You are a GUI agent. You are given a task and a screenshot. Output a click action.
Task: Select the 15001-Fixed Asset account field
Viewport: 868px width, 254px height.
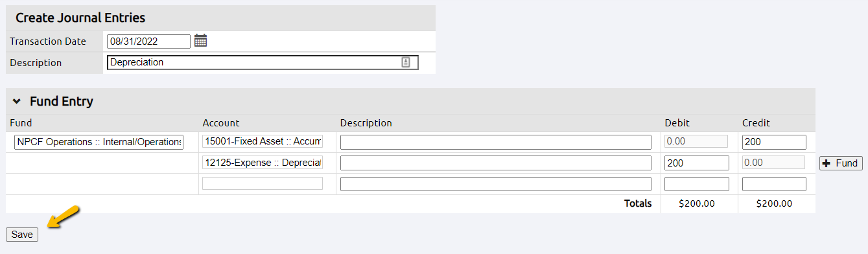point(263,141)
